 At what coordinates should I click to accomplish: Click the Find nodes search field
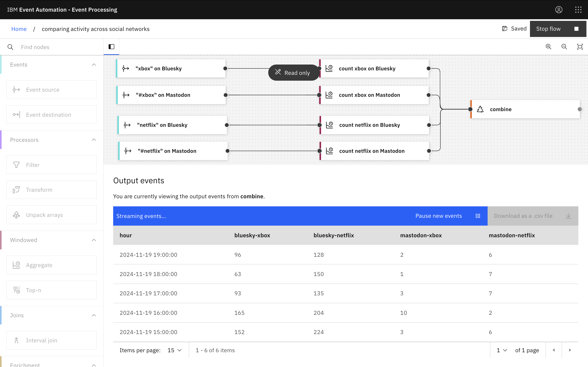[58, 47]
